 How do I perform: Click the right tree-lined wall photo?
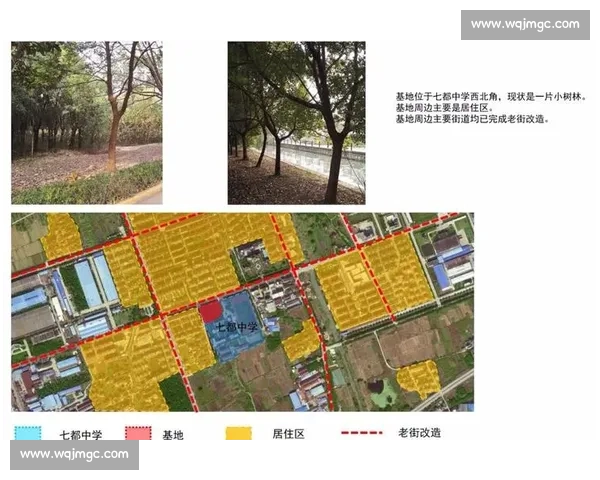pos(297,122)
